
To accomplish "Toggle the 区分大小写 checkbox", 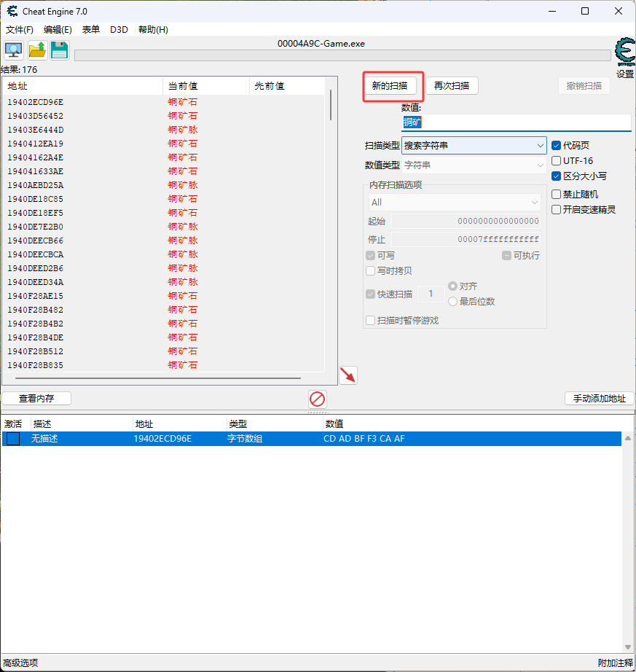I will pos(557,176).
